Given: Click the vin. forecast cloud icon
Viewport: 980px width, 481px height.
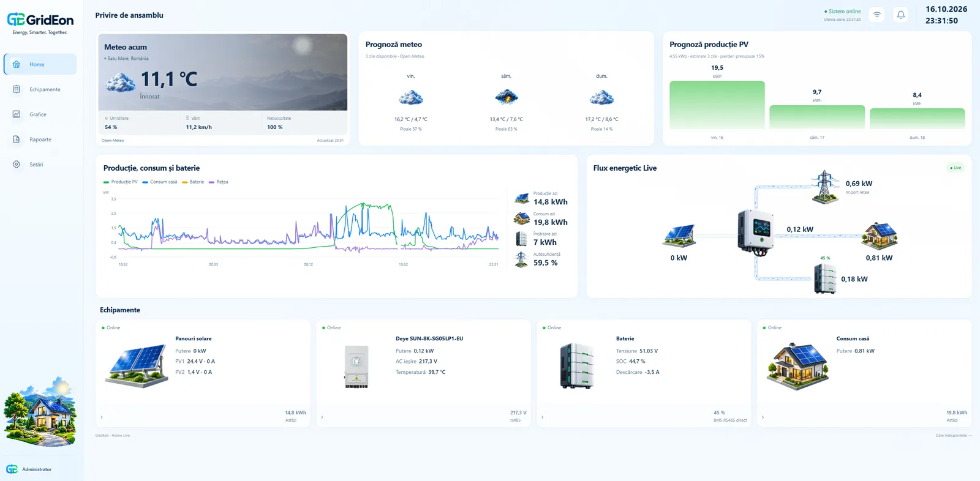Looking at the screenshot, I should (411, 97).
